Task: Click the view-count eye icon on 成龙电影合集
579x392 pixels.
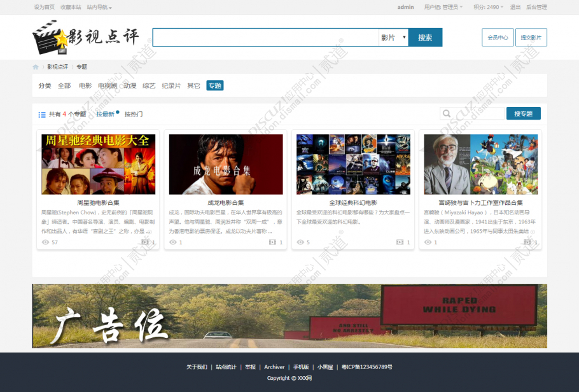Action: [173, 242]
